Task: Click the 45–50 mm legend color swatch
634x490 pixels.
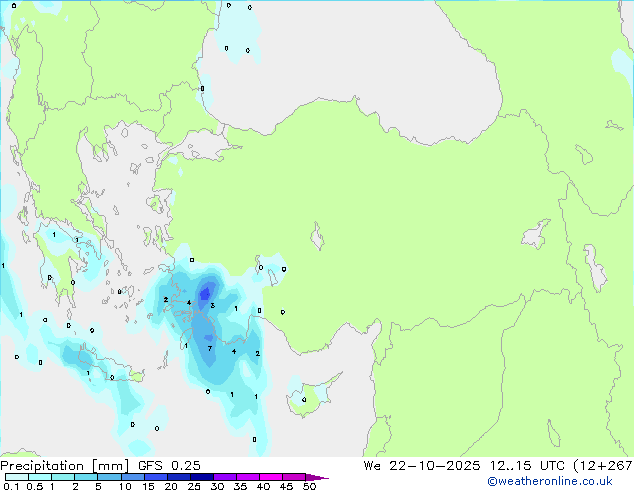Action: (294, 477)
